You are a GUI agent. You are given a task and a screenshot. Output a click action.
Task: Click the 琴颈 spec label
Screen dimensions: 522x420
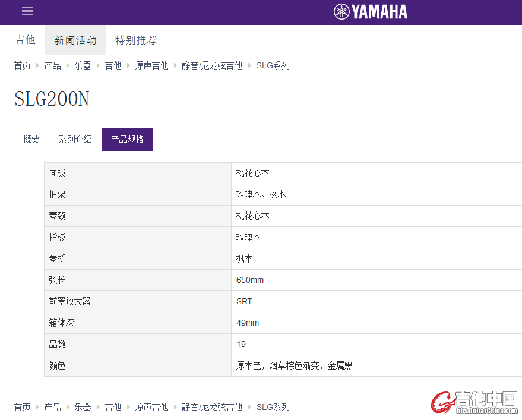point(57,216)
